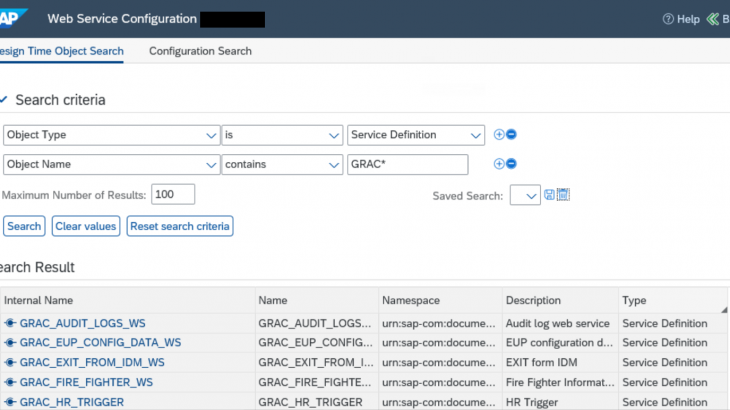Click the delete saved search icon
Screen dimensions: 730x410
click(x=563, y=195)
